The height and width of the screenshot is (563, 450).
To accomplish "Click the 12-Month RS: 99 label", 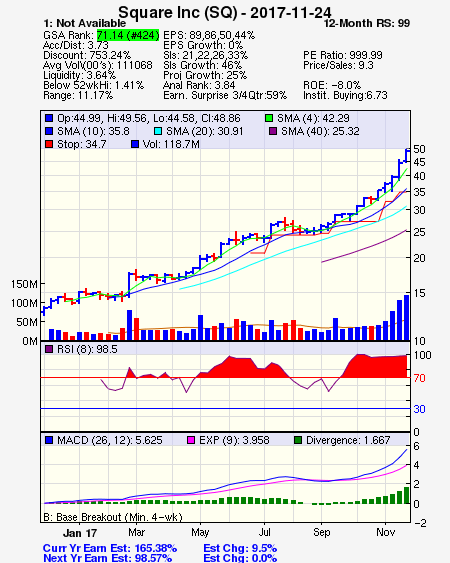I will point(367,23).
